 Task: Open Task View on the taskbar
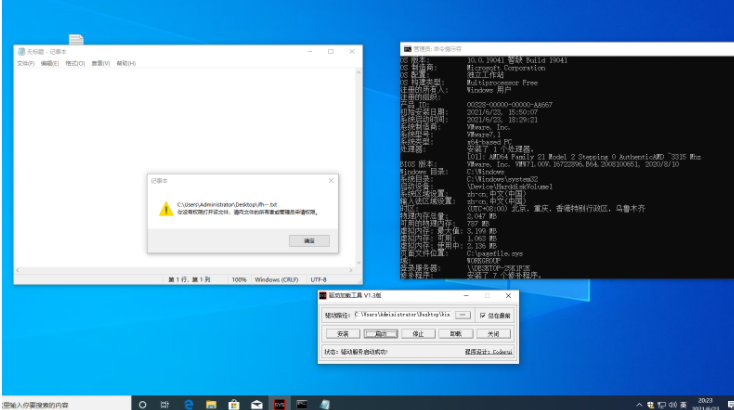165,404
